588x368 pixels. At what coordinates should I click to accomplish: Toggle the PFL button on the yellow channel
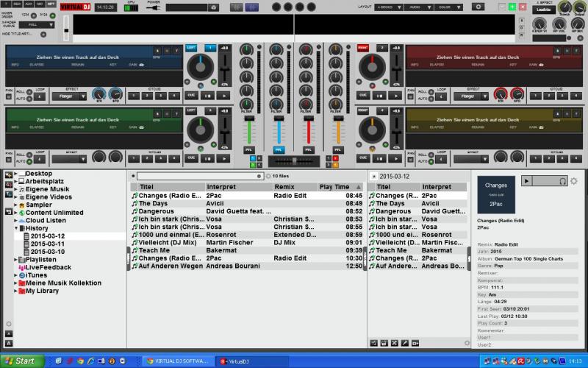[x=338, y=150]
